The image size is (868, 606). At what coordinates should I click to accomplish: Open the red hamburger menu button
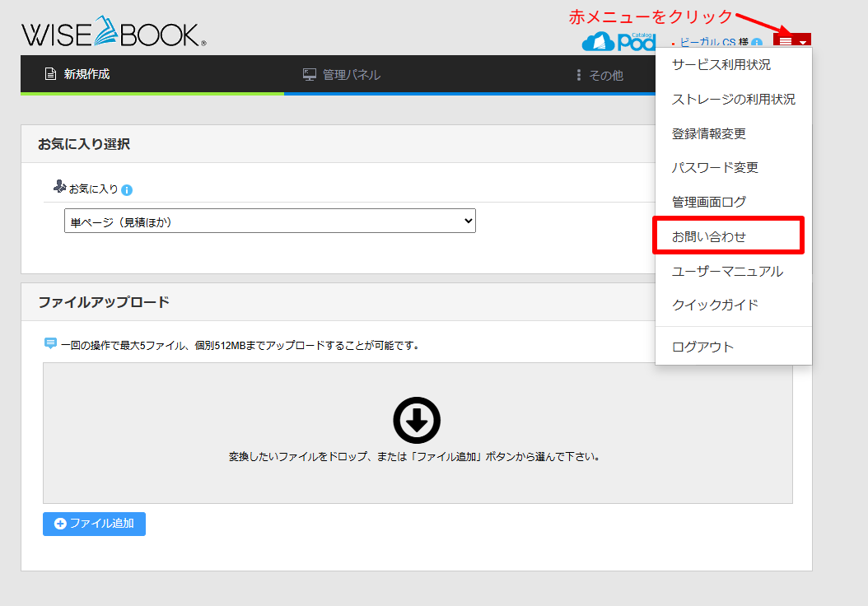tap(791, 42)
